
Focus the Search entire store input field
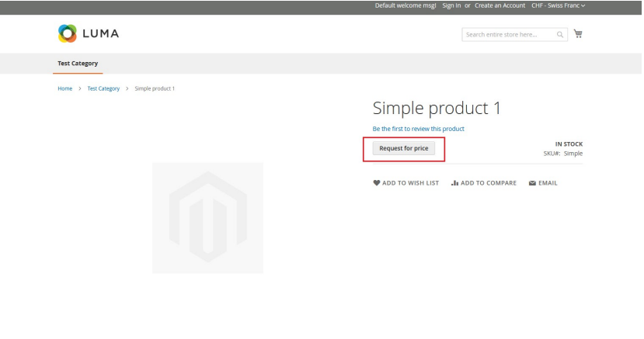pos(507,33)
